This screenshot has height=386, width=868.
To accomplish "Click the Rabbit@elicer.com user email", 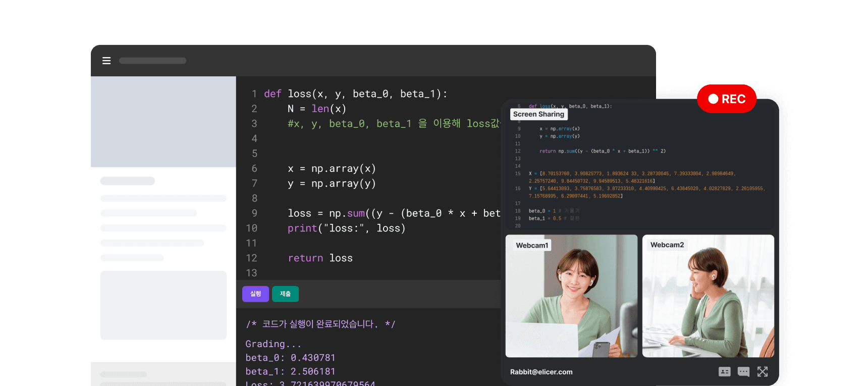I will 541,372.
